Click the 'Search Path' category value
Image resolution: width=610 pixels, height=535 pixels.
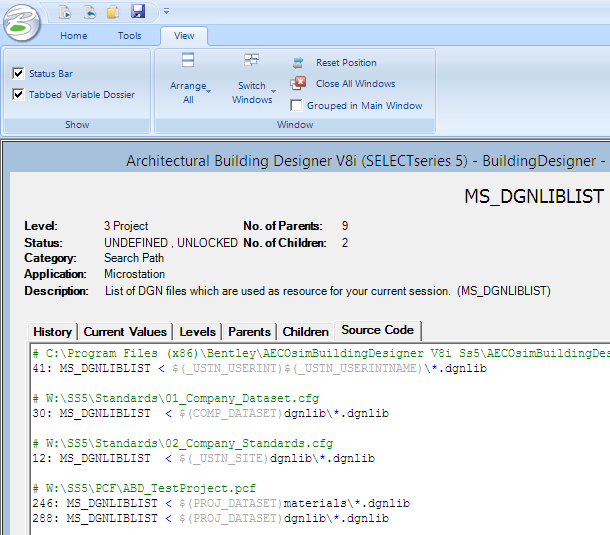coord(134,258)
